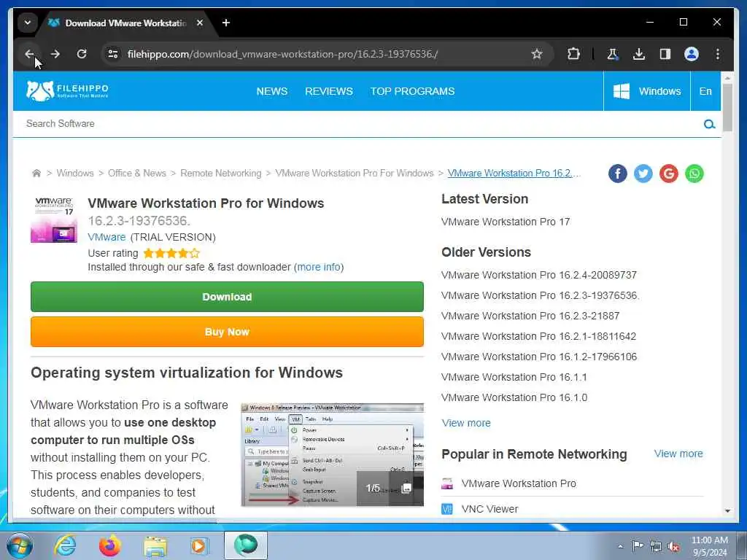Toggle the browser side panel icon
This screenshot has height=560, width=747.
[665, 54]
